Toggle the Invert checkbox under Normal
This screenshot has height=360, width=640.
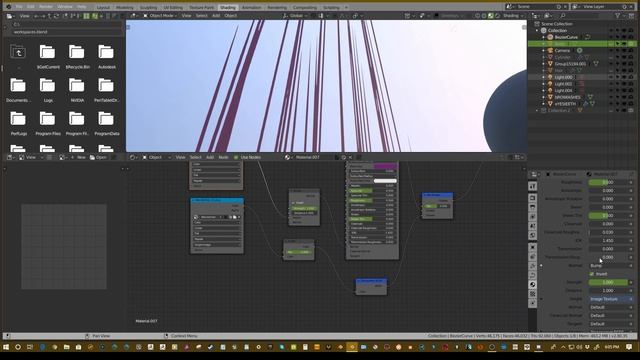click(x=592, y=274)
